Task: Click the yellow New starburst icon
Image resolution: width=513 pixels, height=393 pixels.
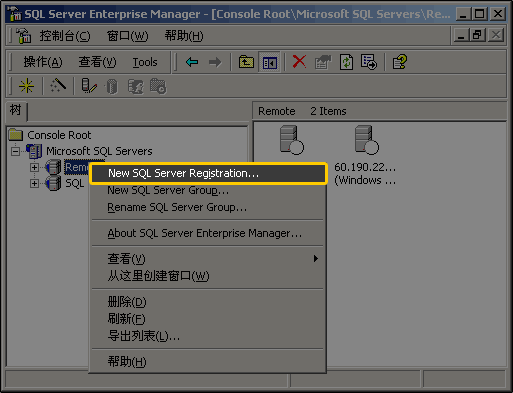Action: (x=26, y=86)
